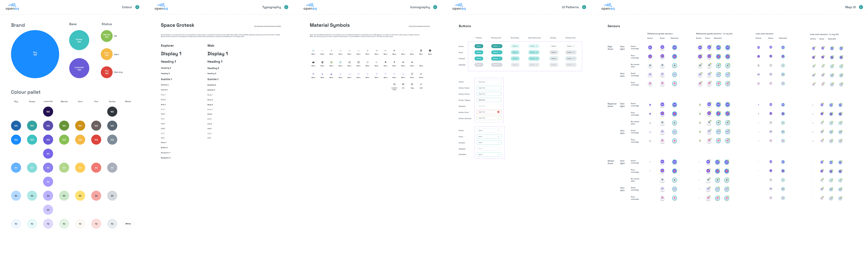Open the Space Grotesk source link
Screen dimensions: 868x269
[268, 26]
